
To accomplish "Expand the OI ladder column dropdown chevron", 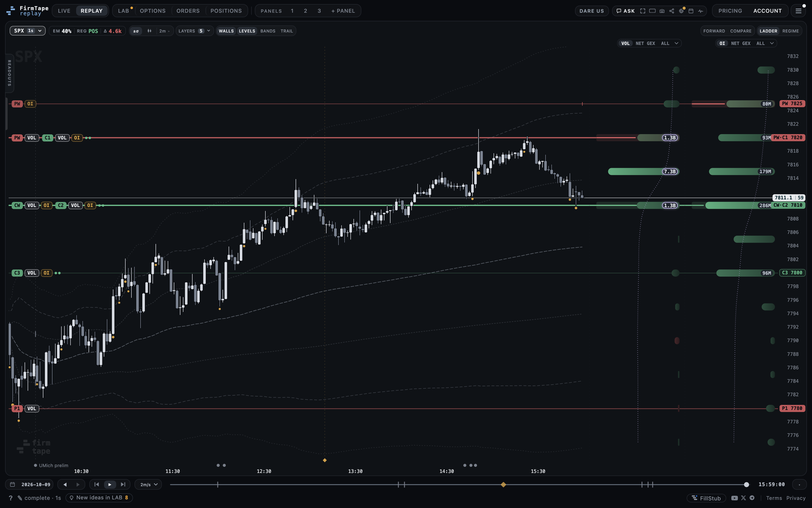I will tap(772, 43).
